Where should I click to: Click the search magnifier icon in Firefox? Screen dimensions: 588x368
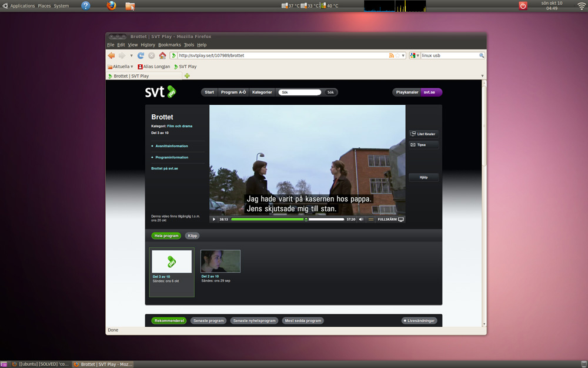pos(482,55)
